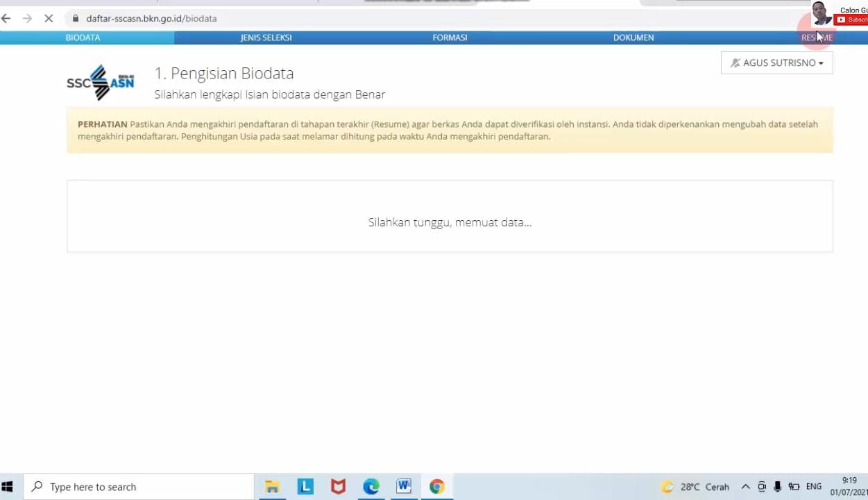Image resolution: width=868 pixels, height=500 pixels.
Task: Click the battery icon in the system tray
Action: pos(793,487)
